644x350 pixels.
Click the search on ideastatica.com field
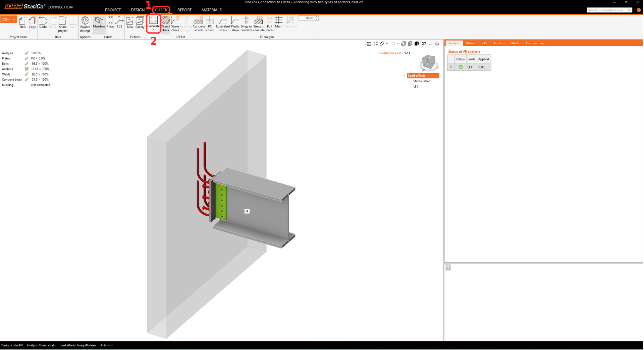coord(607,10)
